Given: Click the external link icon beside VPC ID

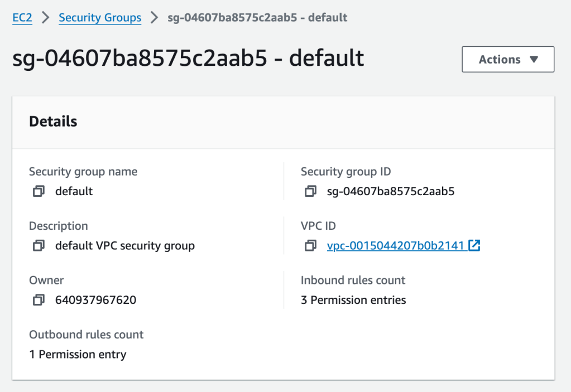Looking at the screenshot, I should coord(474,245).
